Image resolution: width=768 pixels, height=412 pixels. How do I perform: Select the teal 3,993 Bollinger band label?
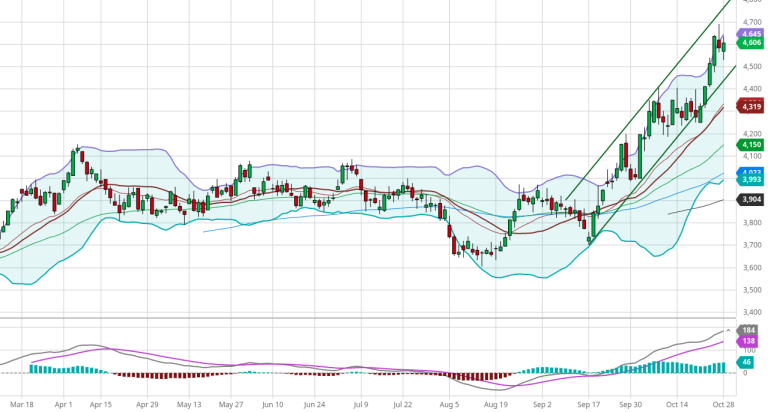click(x=750, y=180)
